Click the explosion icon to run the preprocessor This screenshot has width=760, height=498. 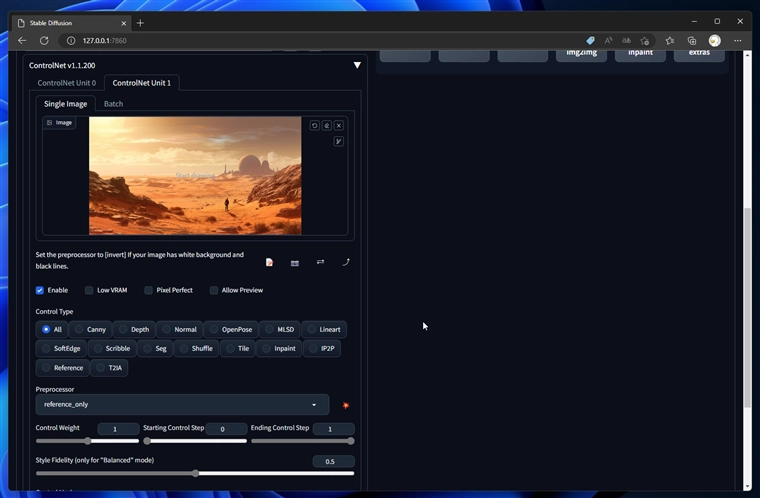346,405
